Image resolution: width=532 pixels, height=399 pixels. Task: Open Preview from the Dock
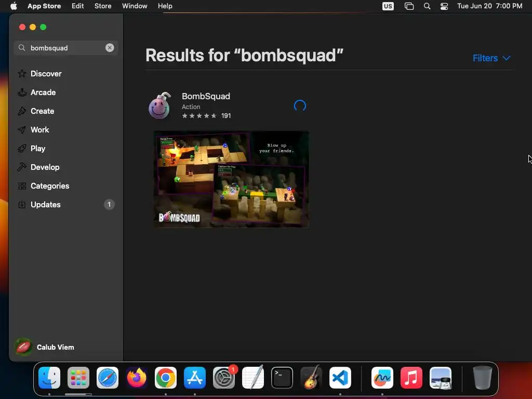441,378
